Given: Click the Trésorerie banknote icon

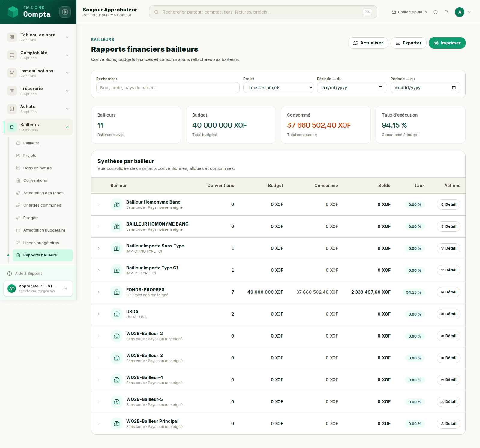Looking at the screenshot, I should [x=12, y=91].
